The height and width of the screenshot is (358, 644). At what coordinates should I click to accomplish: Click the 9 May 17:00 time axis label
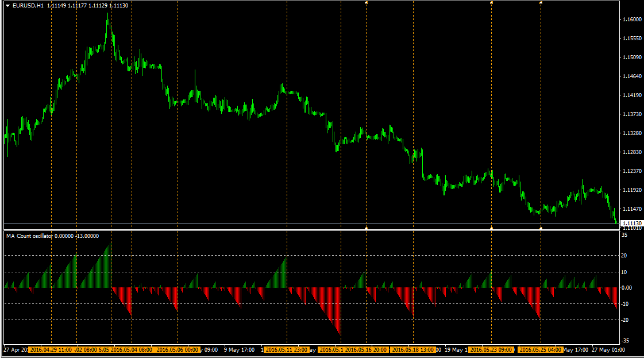pyautogui.click(x=239, y=350)
